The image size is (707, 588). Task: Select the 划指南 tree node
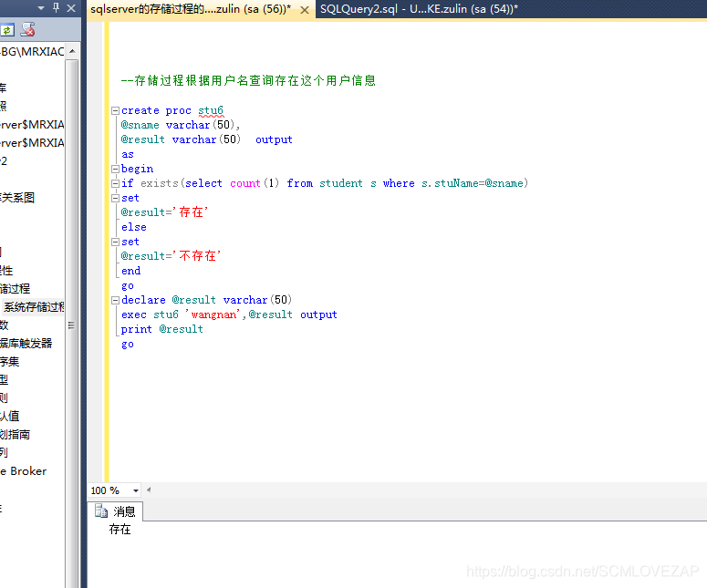click(15, 434)
